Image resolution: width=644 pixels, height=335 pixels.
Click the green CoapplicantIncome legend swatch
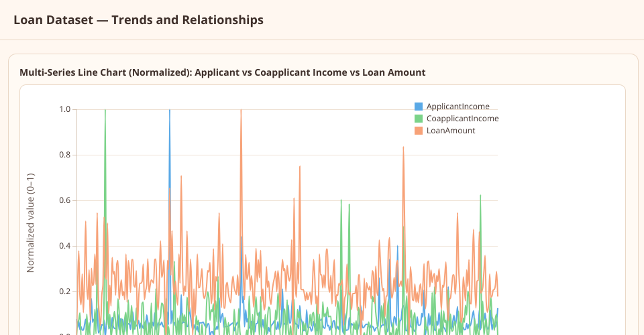coord(419,119)
